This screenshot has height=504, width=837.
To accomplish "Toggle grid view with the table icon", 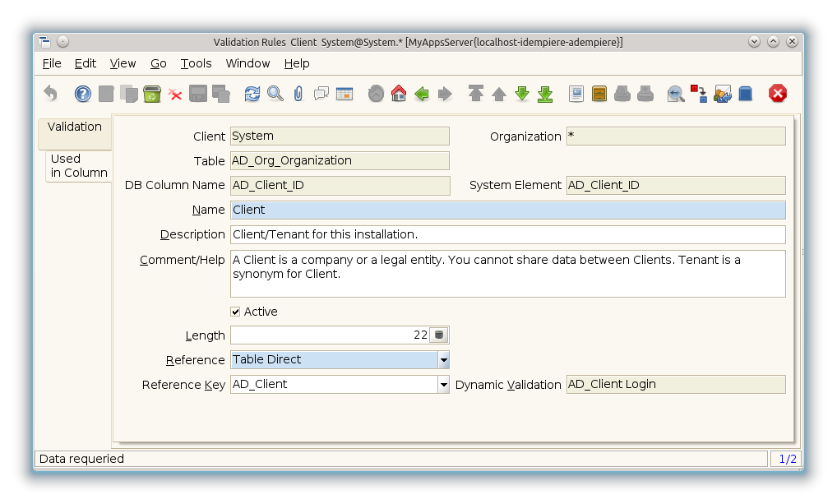I will coord(345,94).
